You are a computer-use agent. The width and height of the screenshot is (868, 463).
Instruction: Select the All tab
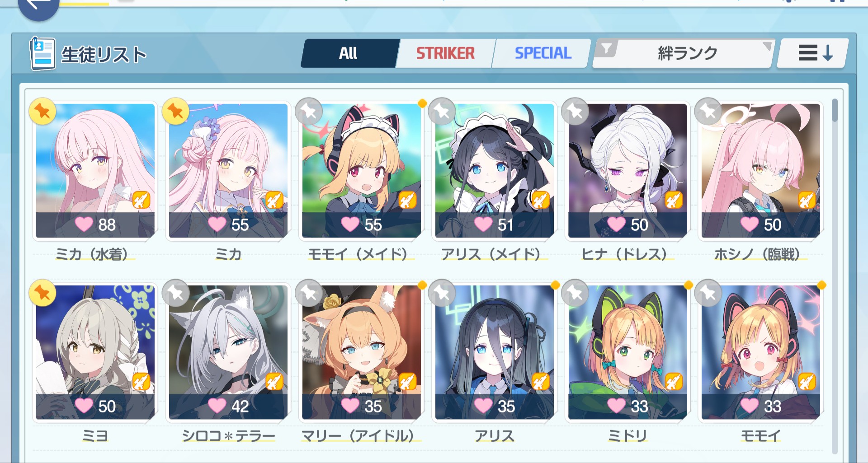click(349, 53)
